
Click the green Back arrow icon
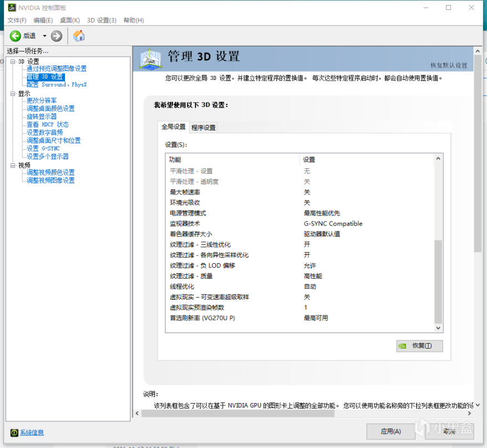(15, 36)
